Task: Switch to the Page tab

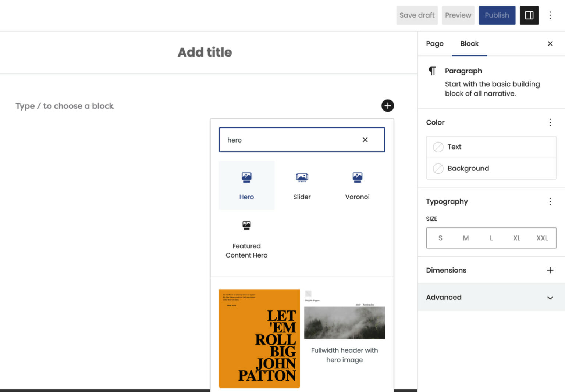Action: coord(434,44)
